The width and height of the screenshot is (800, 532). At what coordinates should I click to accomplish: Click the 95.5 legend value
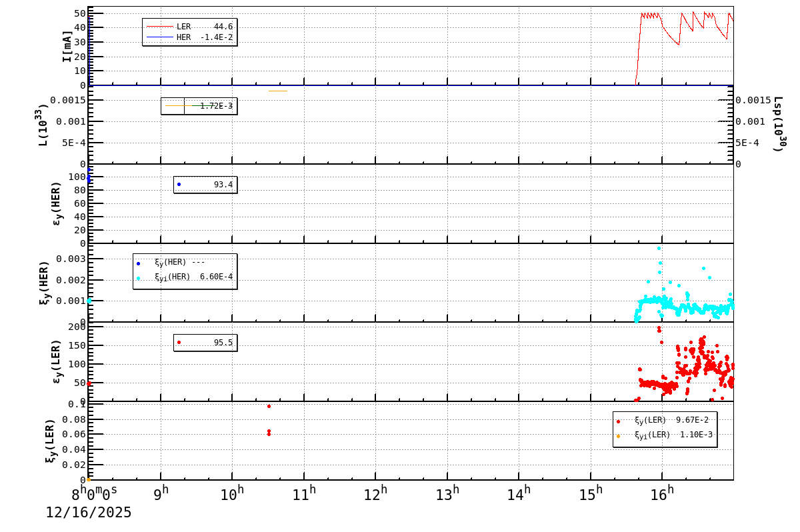[223, 343]
